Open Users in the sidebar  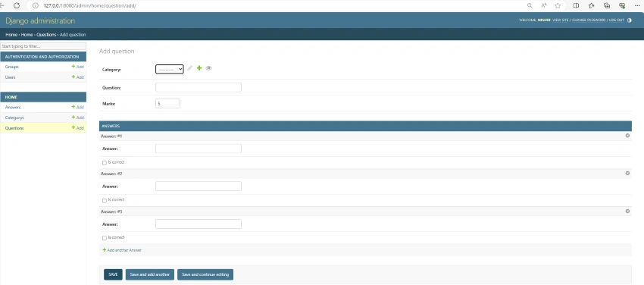tap(11, 77)
